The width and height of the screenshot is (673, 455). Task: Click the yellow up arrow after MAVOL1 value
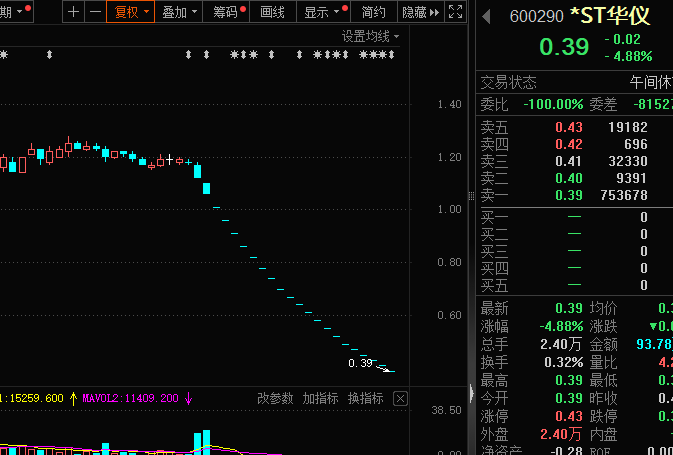(73, 398)
